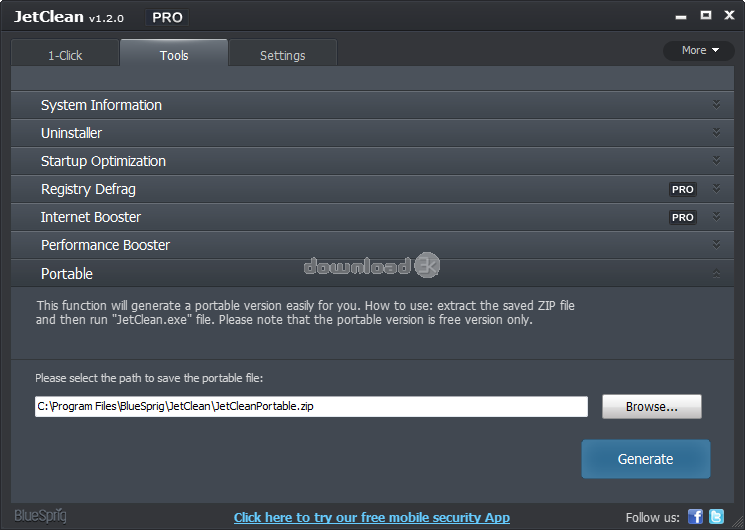
Task: Open the free mobile security App link
Action: (372, 517)
